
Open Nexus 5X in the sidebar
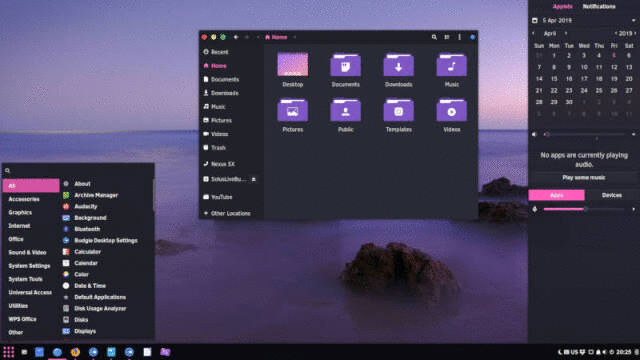tap(231, 164)
